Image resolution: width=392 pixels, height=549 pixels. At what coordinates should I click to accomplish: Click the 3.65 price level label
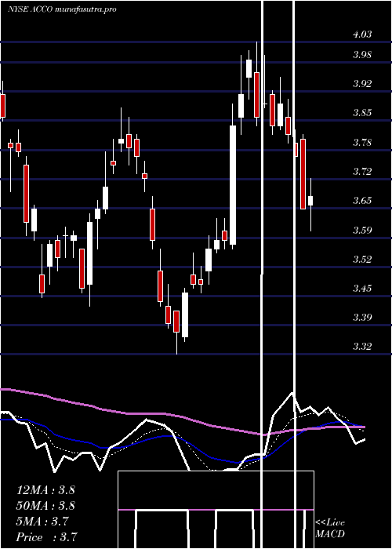point(362,201)
